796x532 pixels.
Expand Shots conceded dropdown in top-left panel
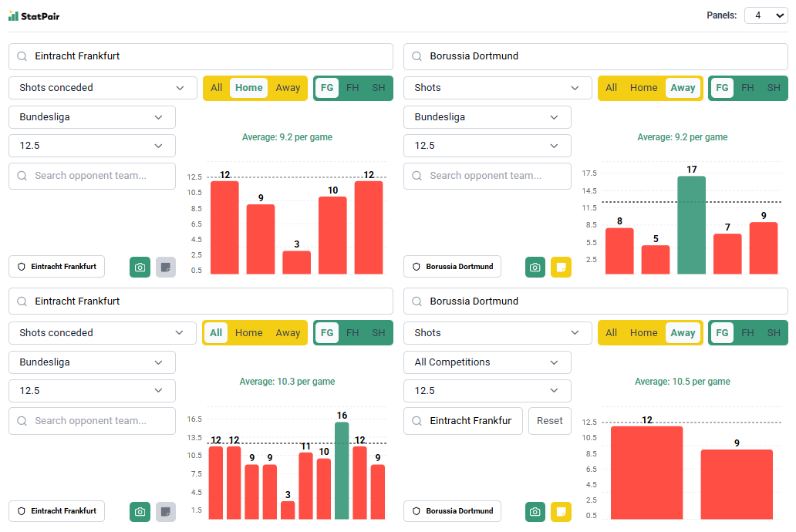coord(102,88)
